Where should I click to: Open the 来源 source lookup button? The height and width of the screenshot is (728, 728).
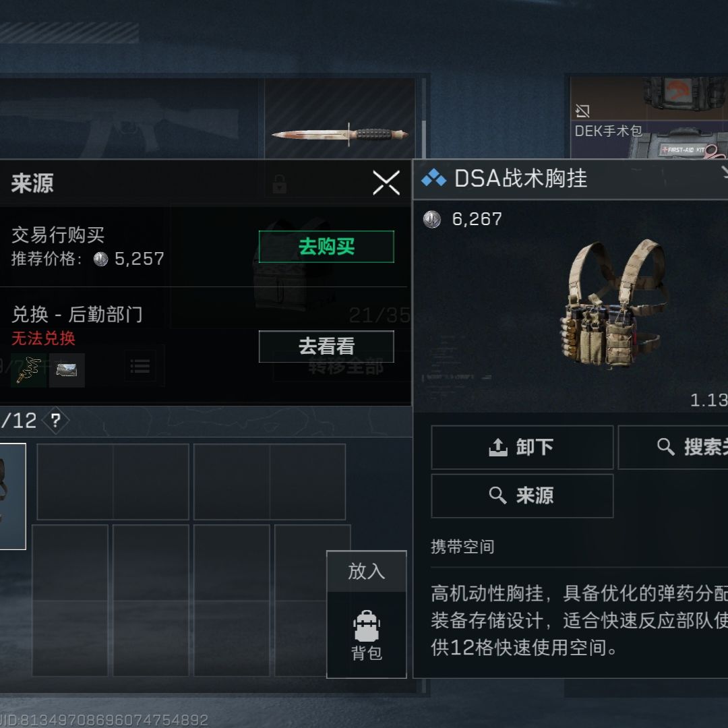coord(522,495)
